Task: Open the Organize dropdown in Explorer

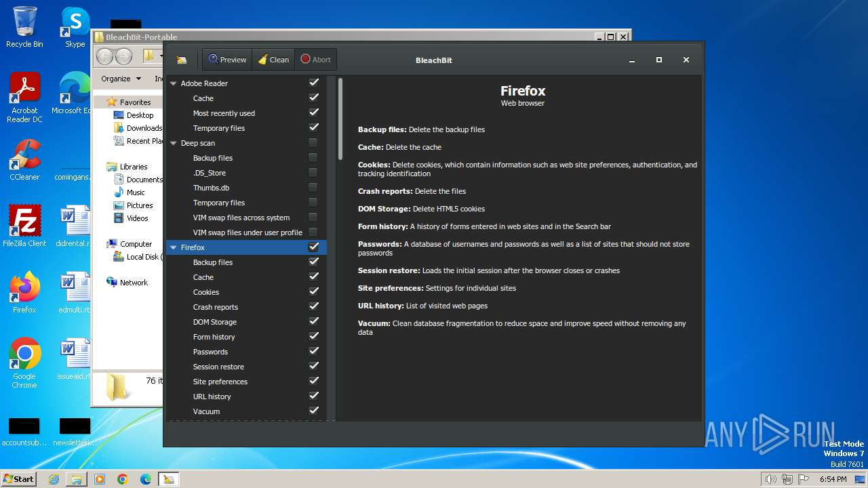Action: (x=121, y=79)
